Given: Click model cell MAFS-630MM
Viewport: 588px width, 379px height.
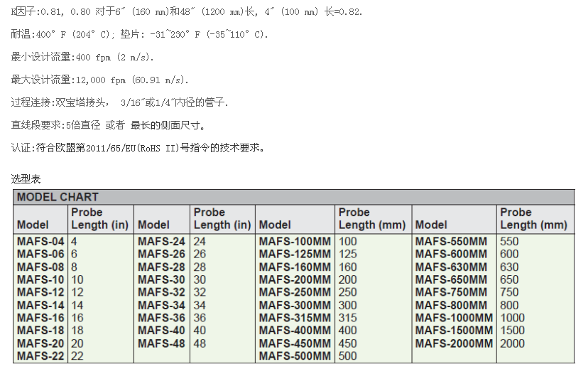Looking at the screenshot, I should (x=451, y=267).
